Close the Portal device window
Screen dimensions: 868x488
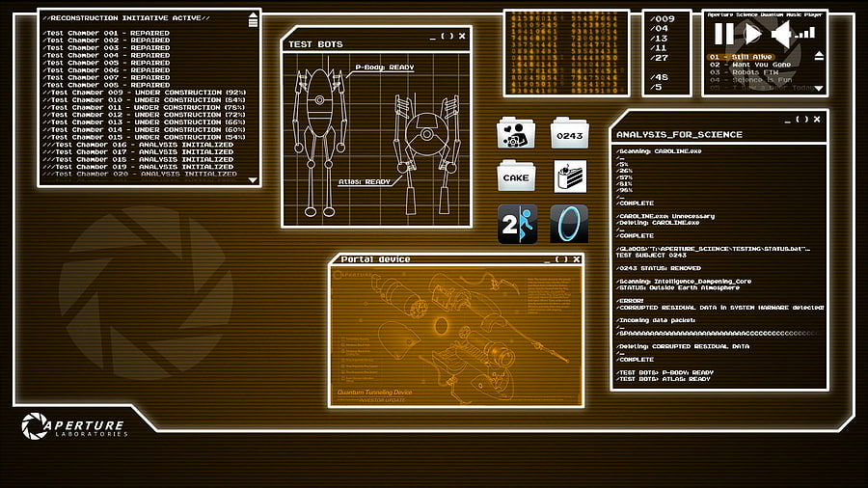(577, 258)
